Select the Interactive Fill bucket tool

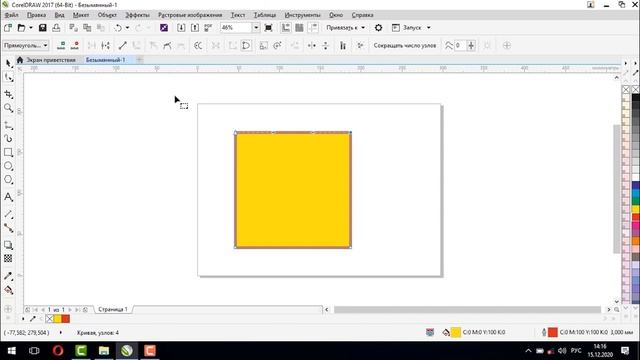tap(8, 290)
